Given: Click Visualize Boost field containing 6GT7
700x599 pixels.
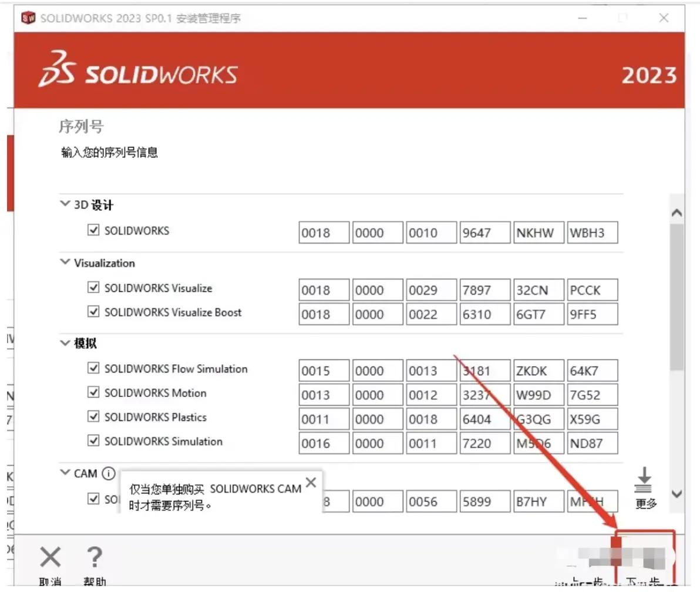Looking at the screenshot, I should click(x=539, y=314).
